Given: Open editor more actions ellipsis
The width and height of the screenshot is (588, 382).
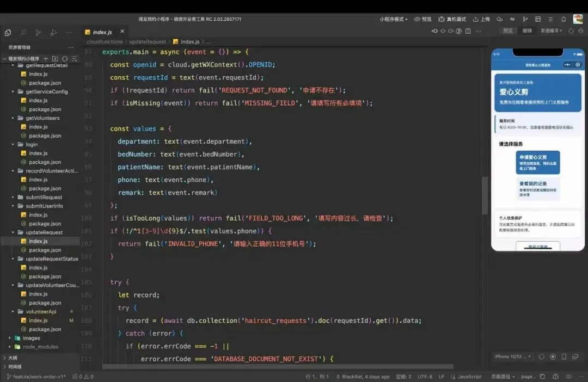Looking at the screenshot, I should [478, 31].
